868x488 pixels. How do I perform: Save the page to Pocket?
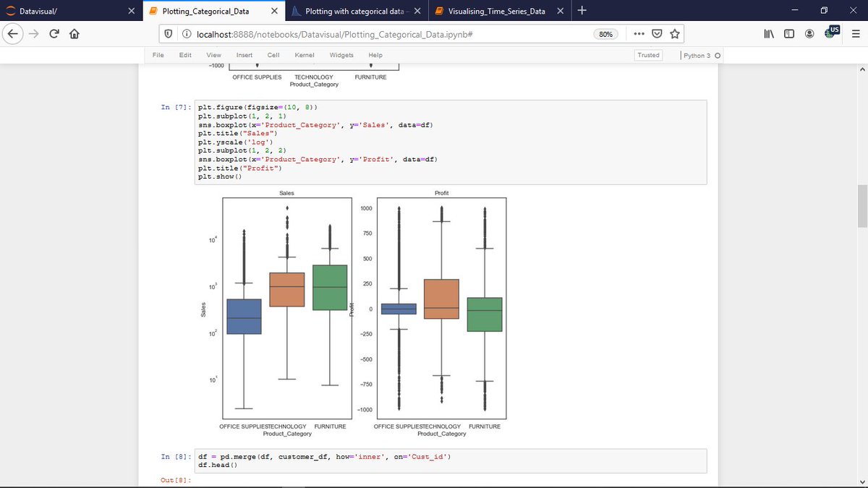coord(657,33)
